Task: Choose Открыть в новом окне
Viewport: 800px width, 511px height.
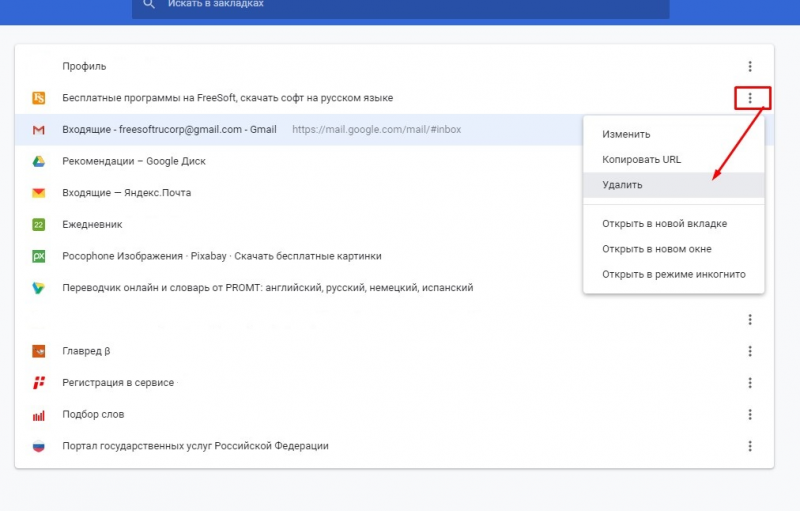Action: tap(673, 249)
